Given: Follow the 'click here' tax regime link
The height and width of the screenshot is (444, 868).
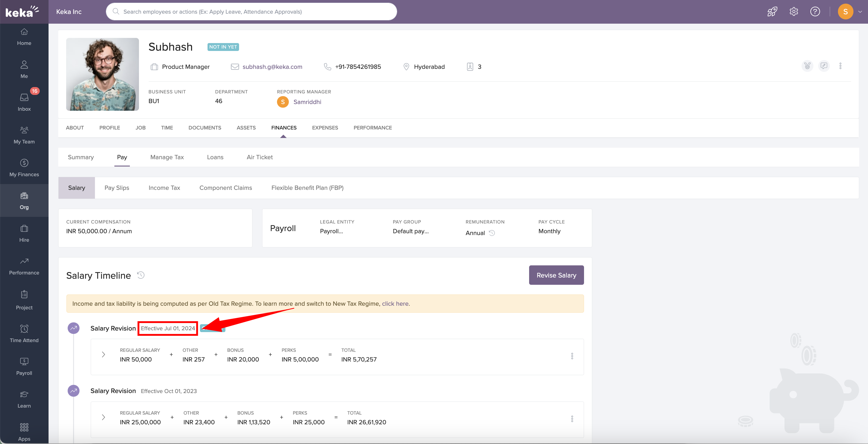Looking at the screenshot, I should click(395, 304).
